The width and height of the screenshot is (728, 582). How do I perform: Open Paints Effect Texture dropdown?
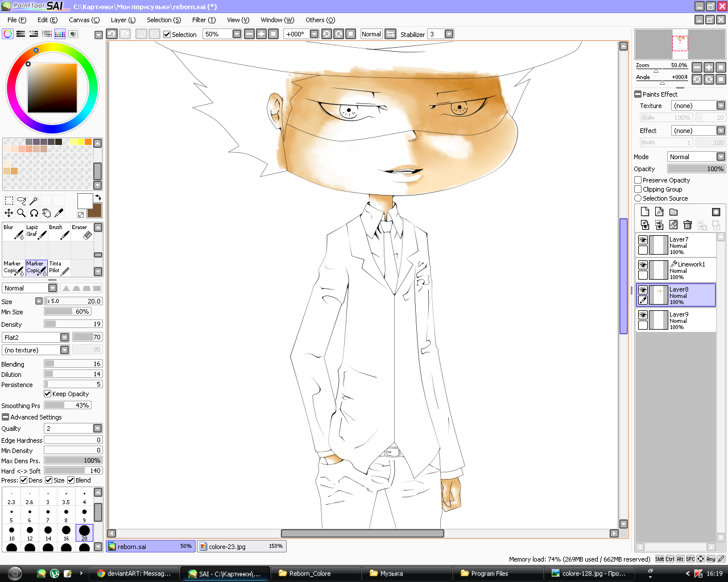coord(721,106)
